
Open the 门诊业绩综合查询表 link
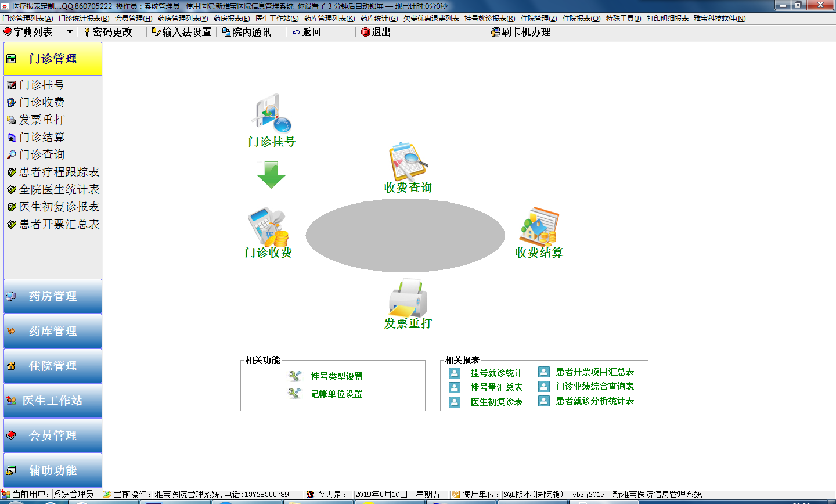594,386
